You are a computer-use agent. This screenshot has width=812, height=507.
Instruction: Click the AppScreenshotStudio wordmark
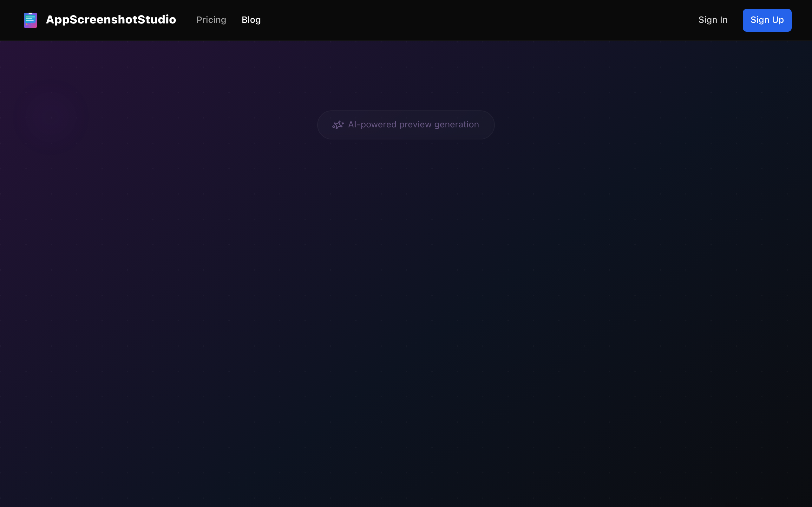click(111, 20)
